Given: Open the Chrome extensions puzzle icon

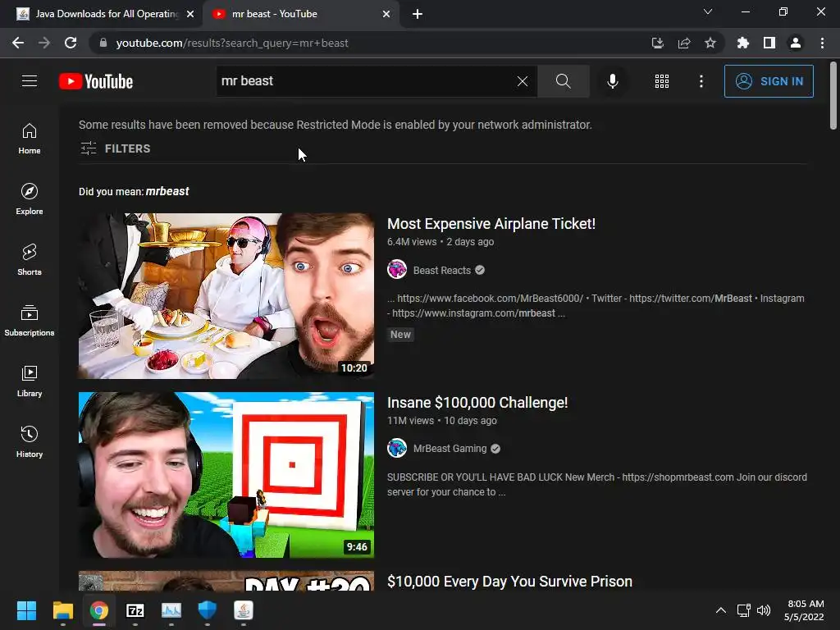Looking at the screenshot, I should pyautogui.click(x=742, y=43).
